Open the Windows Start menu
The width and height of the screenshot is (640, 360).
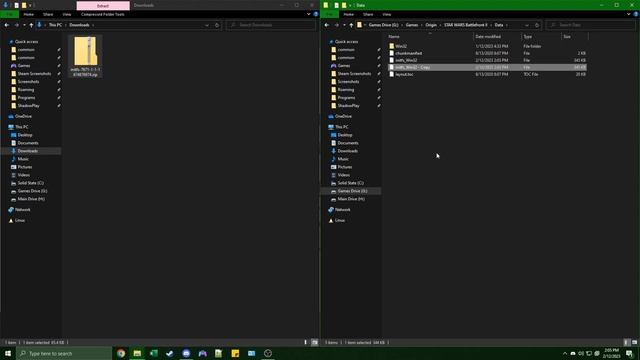point(8,353)
